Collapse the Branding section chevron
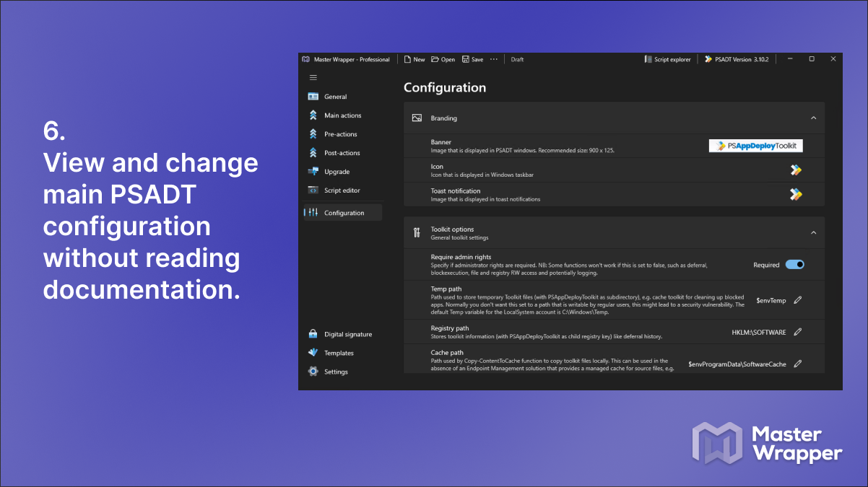Image resolution: width=868 pixels, height=487 pixels. 813,118
